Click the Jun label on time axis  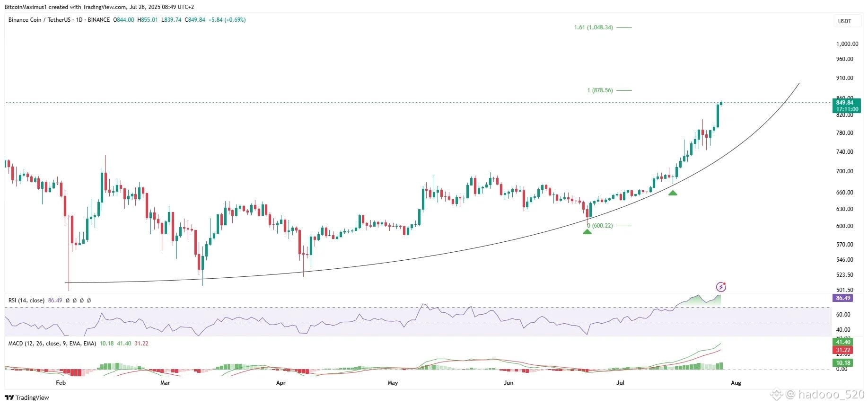pyautogui.click(x=508, y=383)
